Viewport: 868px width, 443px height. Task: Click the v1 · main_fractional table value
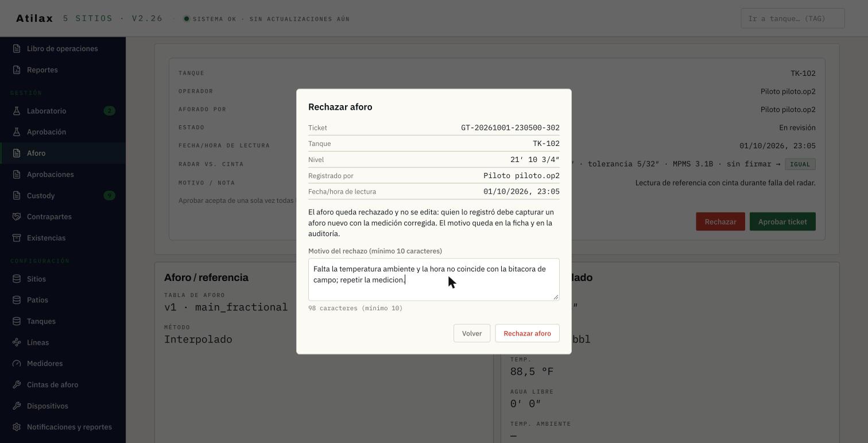tap(226, 307)
